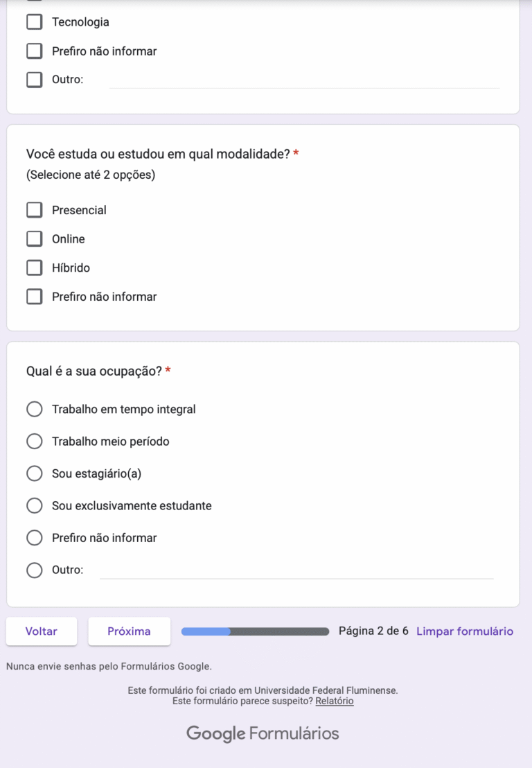Check the first Outro checkbox
The width and height of the screenshot is (532, 768).
pos(35,80)
